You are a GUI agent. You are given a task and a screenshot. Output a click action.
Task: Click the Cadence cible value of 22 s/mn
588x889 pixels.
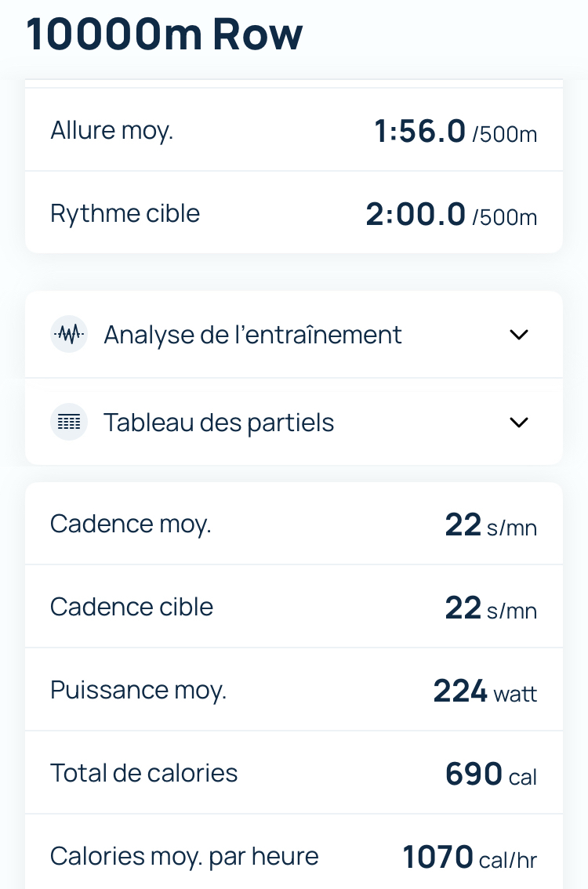(x=491, y=608)
